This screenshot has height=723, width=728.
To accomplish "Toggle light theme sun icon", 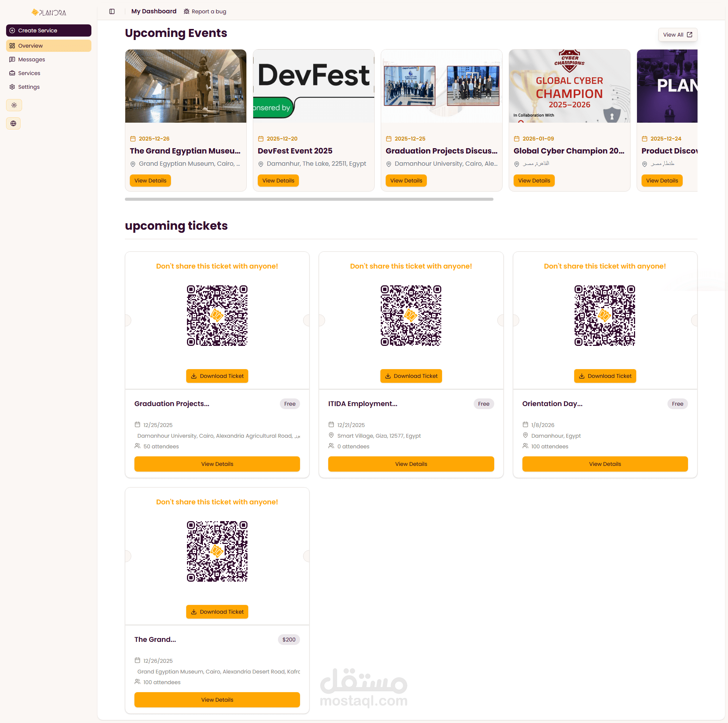I will 14,105.
